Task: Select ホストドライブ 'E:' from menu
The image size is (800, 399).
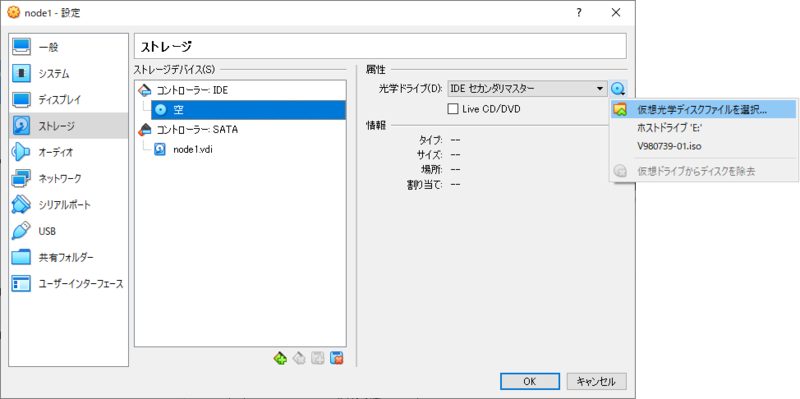Action: tap(703, 128)
